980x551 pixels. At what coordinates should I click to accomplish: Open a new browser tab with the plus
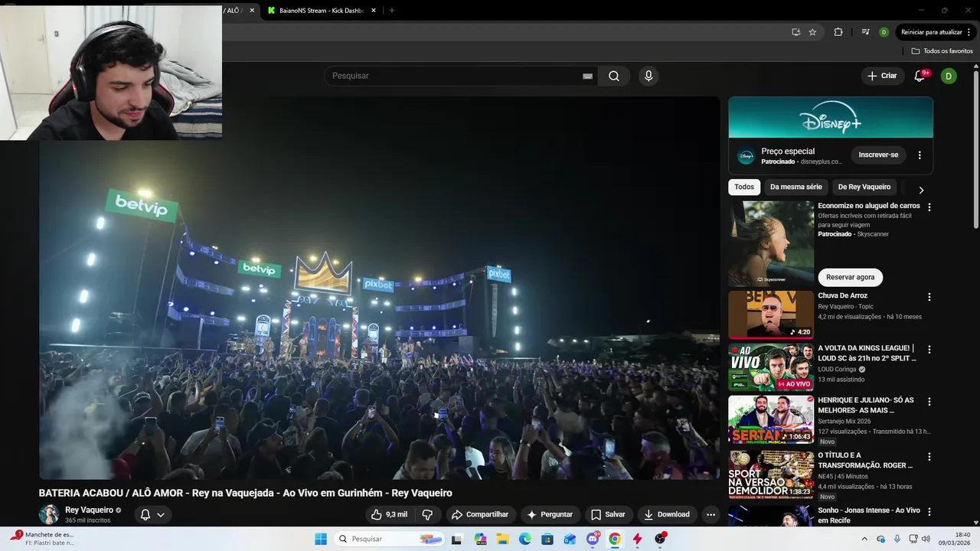click(x=392, y=11)
